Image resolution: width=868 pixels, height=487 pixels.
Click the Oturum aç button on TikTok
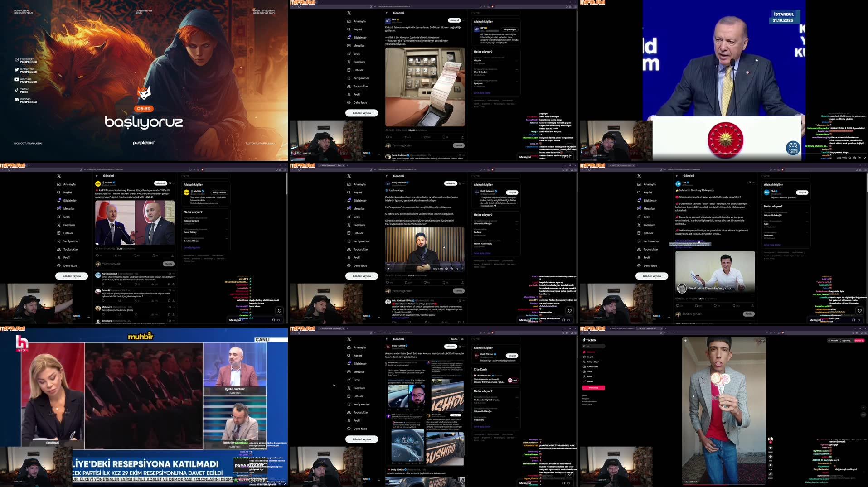click(593, 388)
